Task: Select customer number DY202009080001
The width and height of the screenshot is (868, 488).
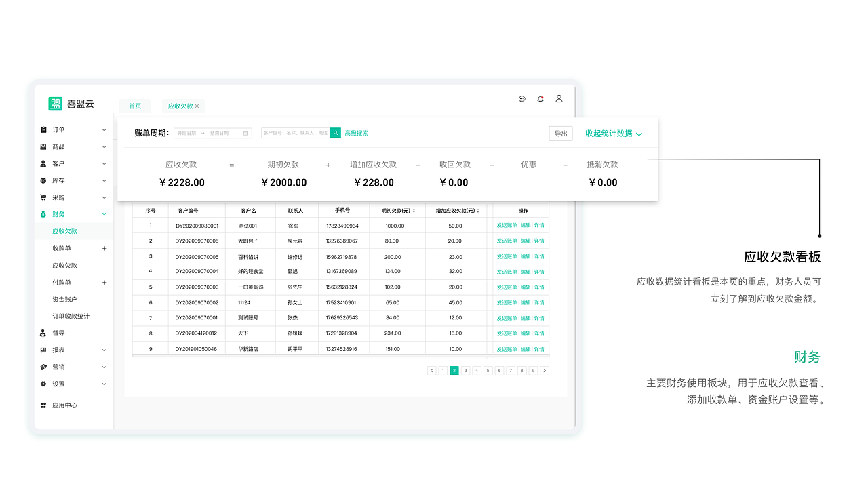Action: pyautogui.click(x=197, y=226)
